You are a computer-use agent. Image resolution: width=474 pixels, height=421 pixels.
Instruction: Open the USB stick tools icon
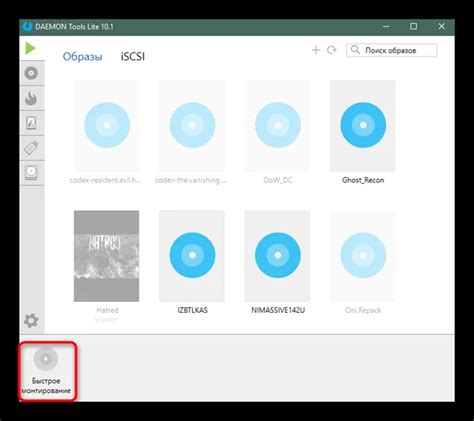coord(31,148)
